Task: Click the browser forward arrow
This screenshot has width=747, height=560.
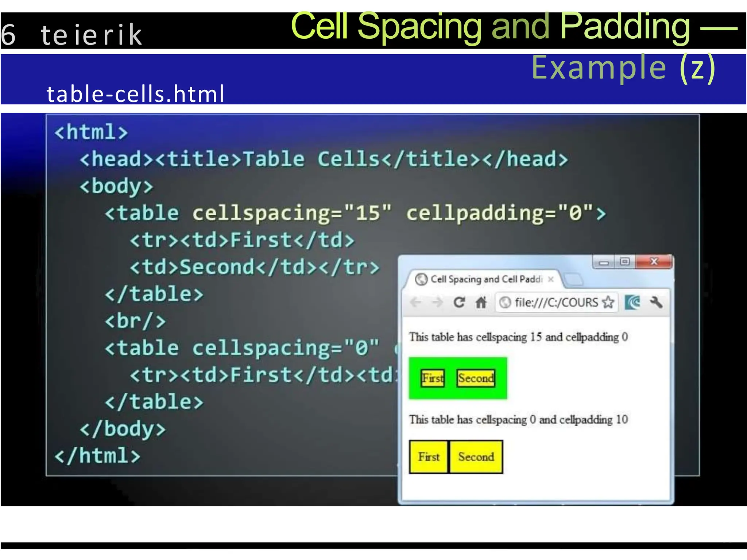Action: tap(437, 302)
